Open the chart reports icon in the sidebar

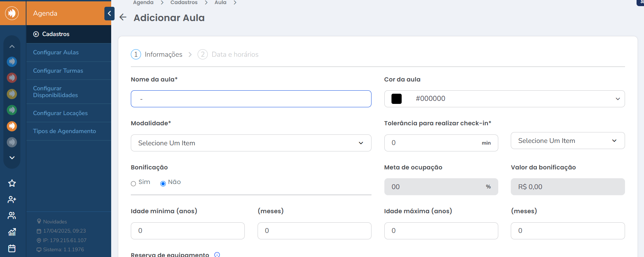coord(12,232)
